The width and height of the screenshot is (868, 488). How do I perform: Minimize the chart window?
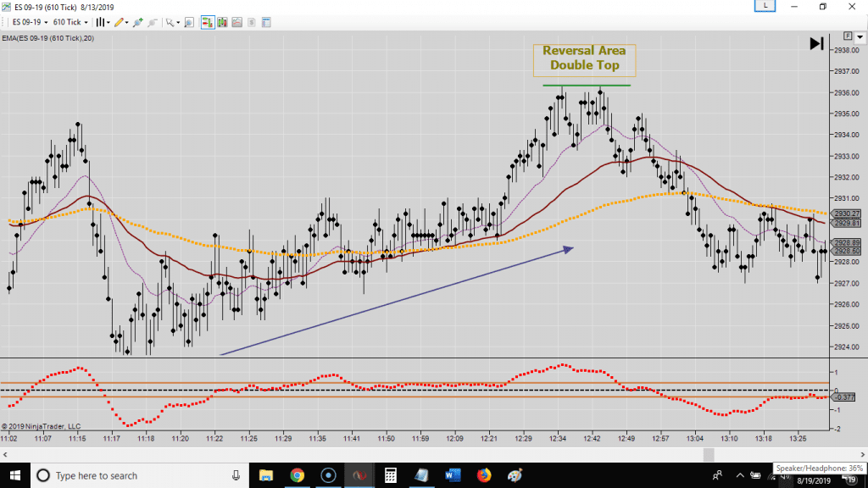793,7
